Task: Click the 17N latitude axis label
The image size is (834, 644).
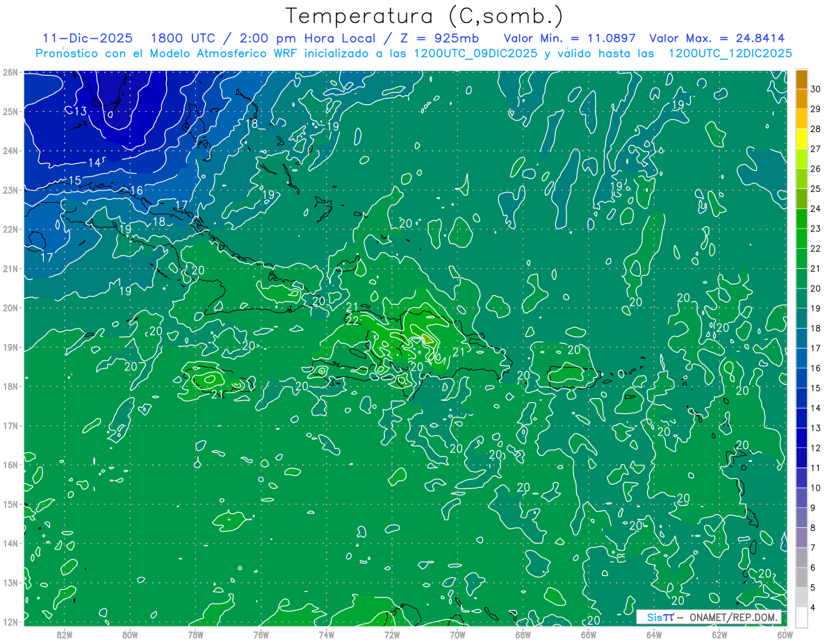Action: tap(10, 425)
